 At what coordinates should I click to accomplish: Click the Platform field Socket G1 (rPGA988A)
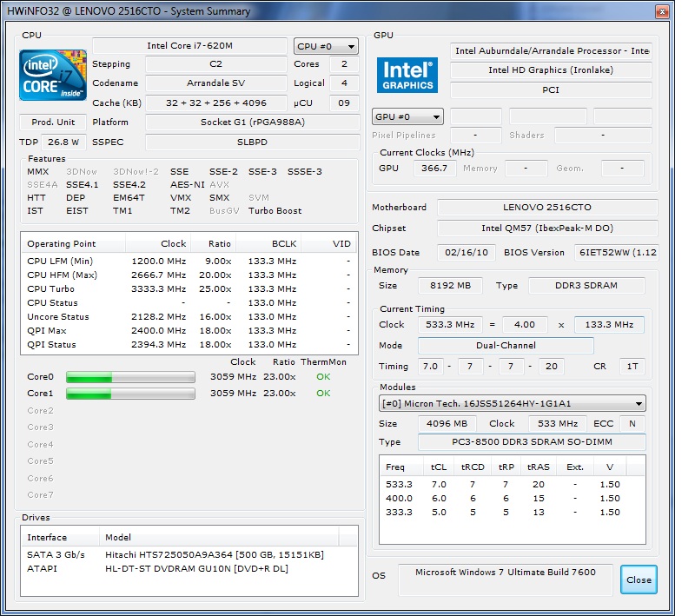(253, 123)
